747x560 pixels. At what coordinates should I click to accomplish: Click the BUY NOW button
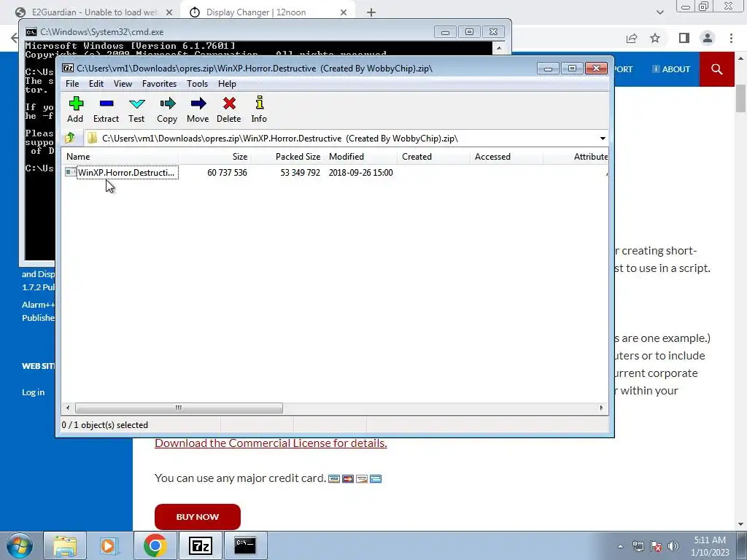197,517
